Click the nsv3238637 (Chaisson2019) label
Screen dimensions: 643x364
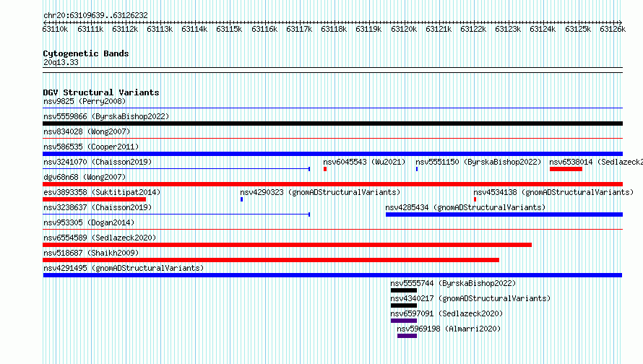point(98,207)
